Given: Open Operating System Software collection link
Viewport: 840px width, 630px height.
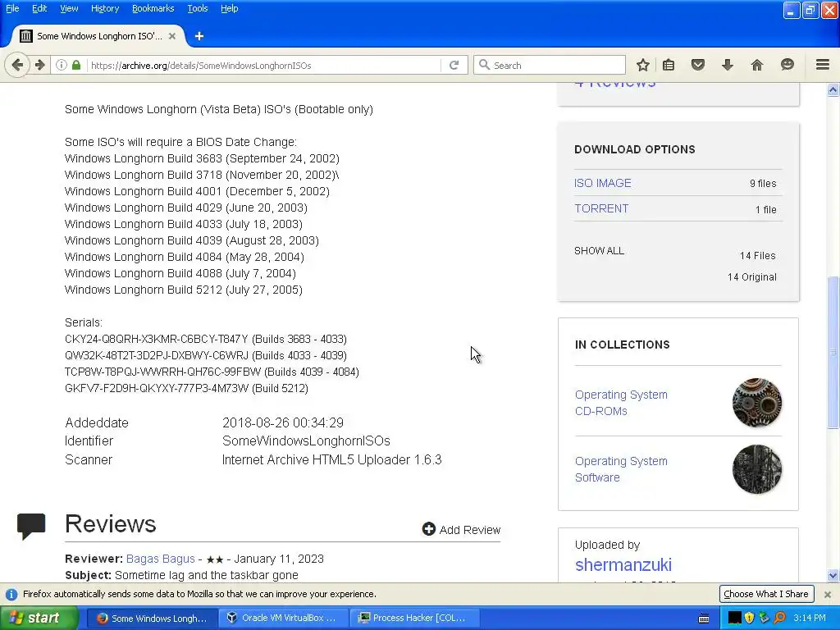Looking at the screenshot, I should tap(621, 469).
